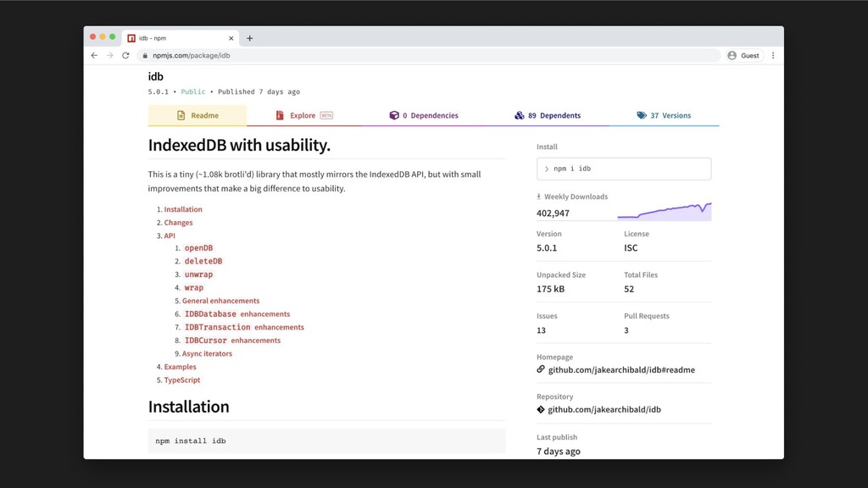Screen dimensions: 868x488
Task: Close the idb - npm tab
Action: [x=231, y=38]
